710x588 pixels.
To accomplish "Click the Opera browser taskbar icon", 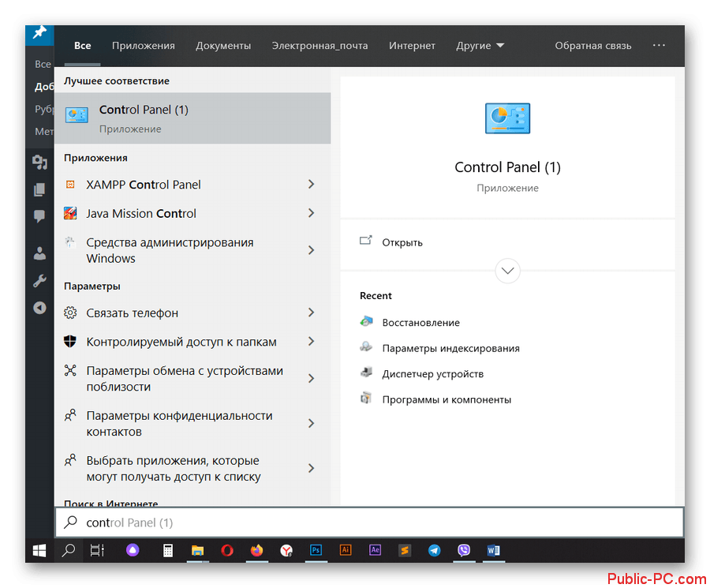I will [226, 550].
